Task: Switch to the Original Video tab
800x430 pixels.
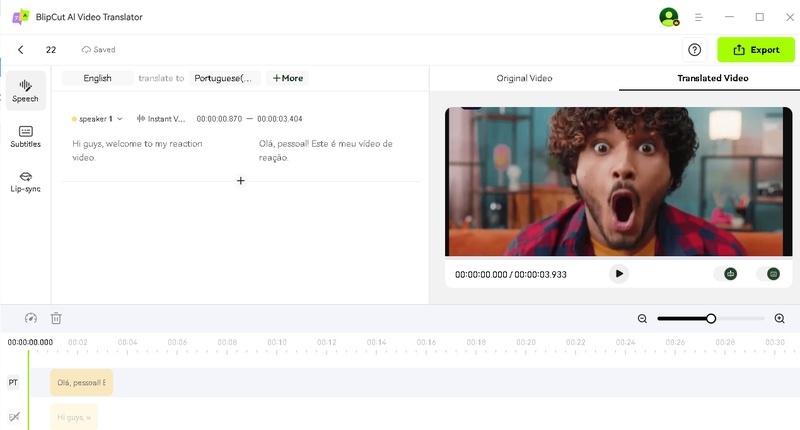Action: point(524,78)
